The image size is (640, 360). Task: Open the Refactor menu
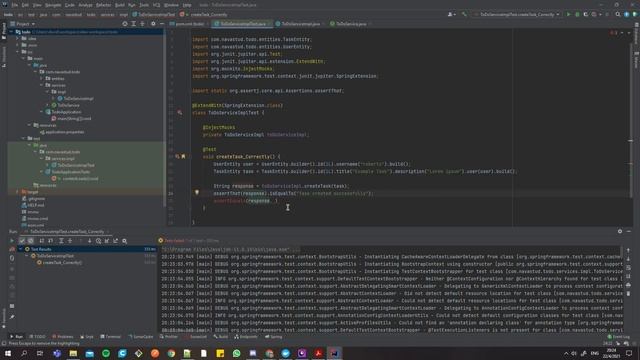104,5
